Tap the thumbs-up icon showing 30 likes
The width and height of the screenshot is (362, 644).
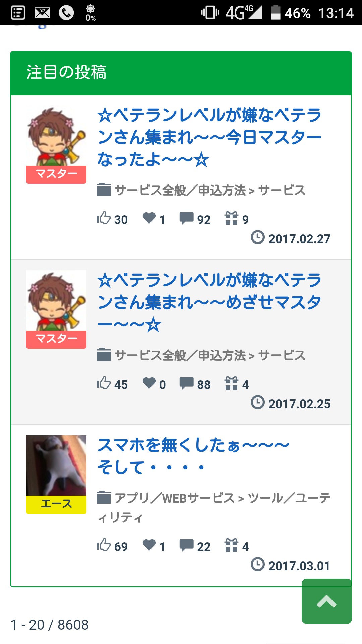click(x=104, y=218)
